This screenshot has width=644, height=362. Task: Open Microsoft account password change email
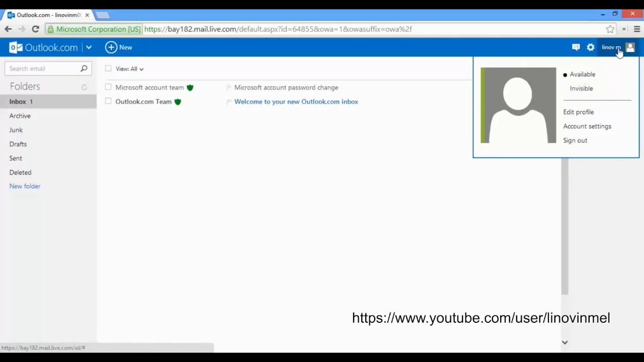click(x=286, y=87)
